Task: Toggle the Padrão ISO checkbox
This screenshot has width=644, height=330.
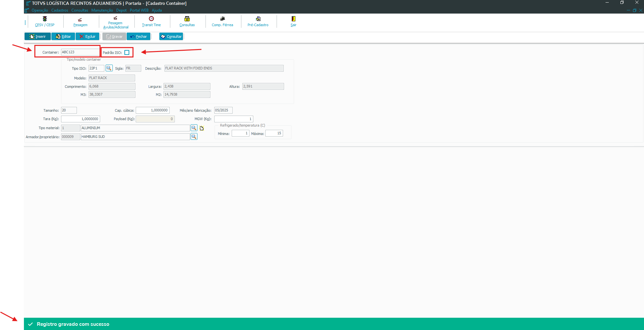Action: click(x=127, y=53)
